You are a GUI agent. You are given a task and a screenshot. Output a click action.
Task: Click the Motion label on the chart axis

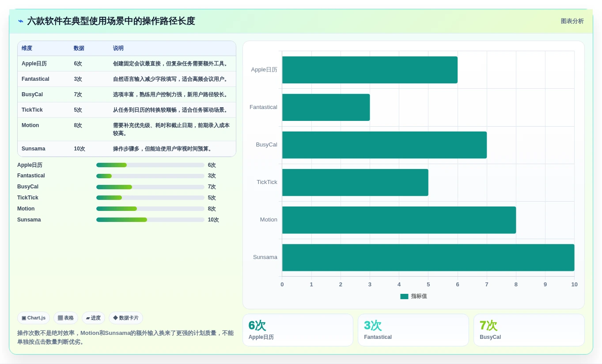coord(269,220)
